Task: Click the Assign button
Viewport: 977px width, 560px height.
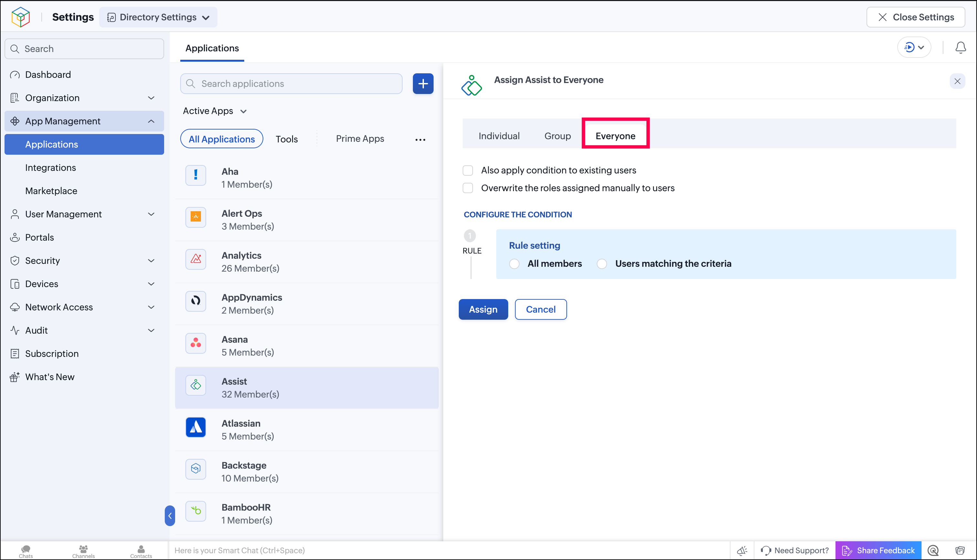Action: tap(483, 310)
